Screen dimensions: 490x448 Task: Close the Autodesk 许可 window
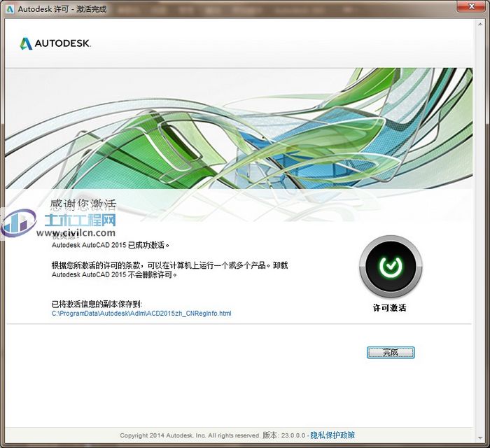tap(472, 6)
